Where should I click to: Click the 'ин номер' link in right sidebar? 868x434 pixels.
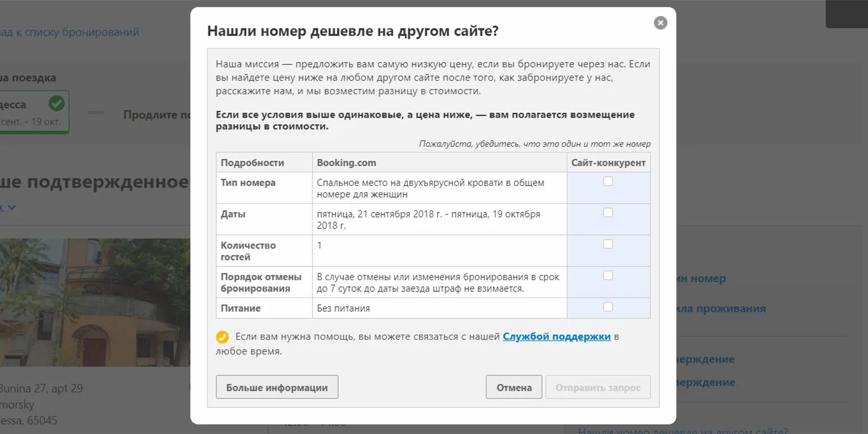[x=701, y=278]
